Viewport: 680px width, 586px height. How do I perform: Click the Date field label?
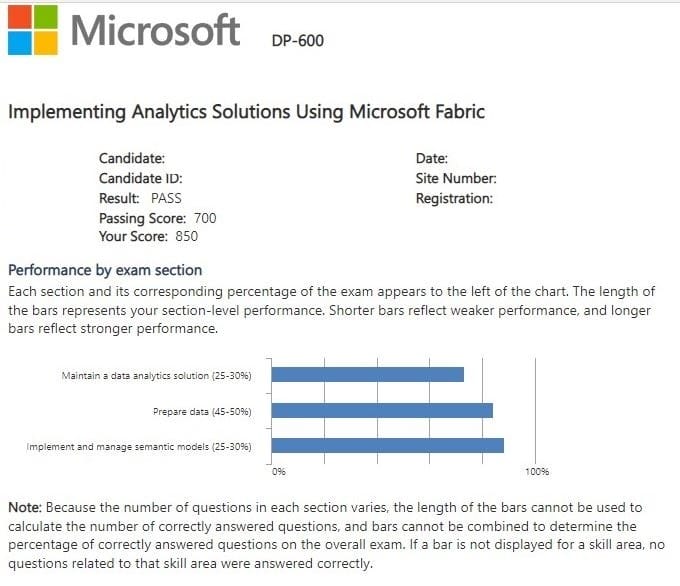pyautogui.click(x=431, y=158)
